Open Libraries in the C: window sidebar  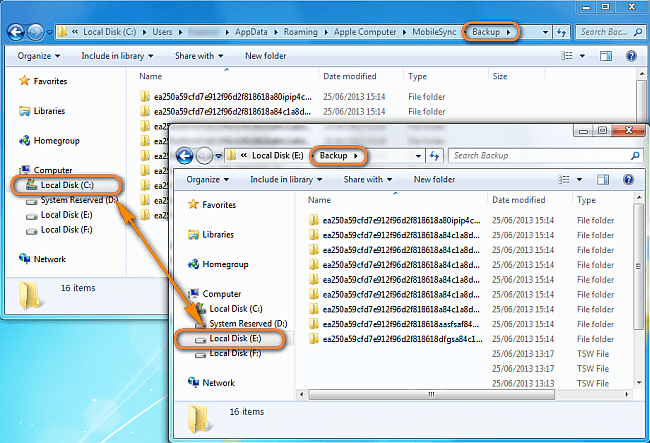[42, 111]
